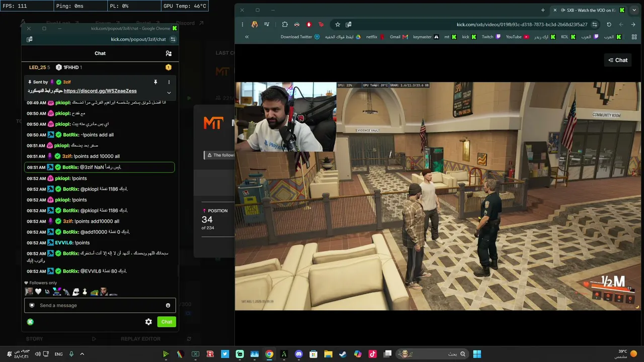
Task: Open the emoji picker in message box
Action: tap(168, 305)
